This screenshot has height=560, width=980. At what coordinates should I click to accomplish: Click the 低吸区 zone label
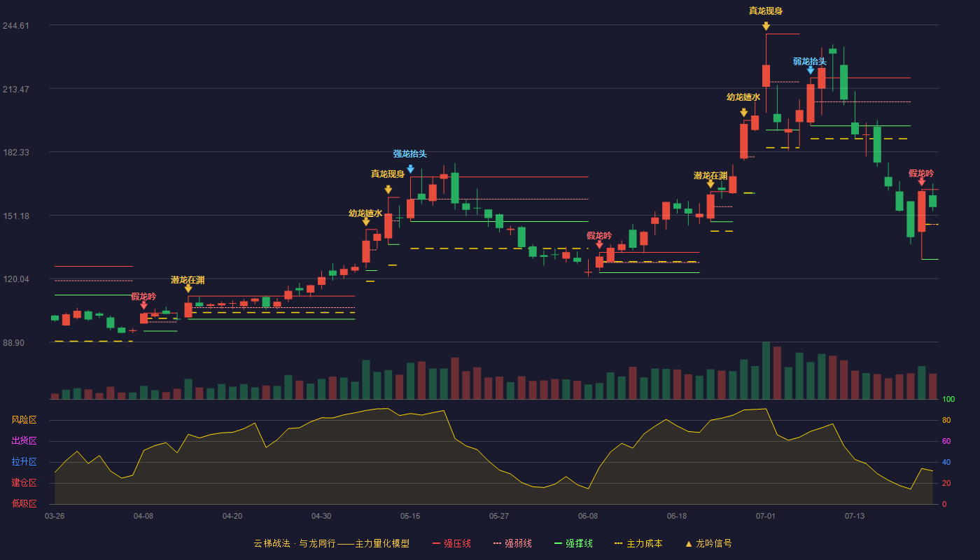click(x=24, y=503)
